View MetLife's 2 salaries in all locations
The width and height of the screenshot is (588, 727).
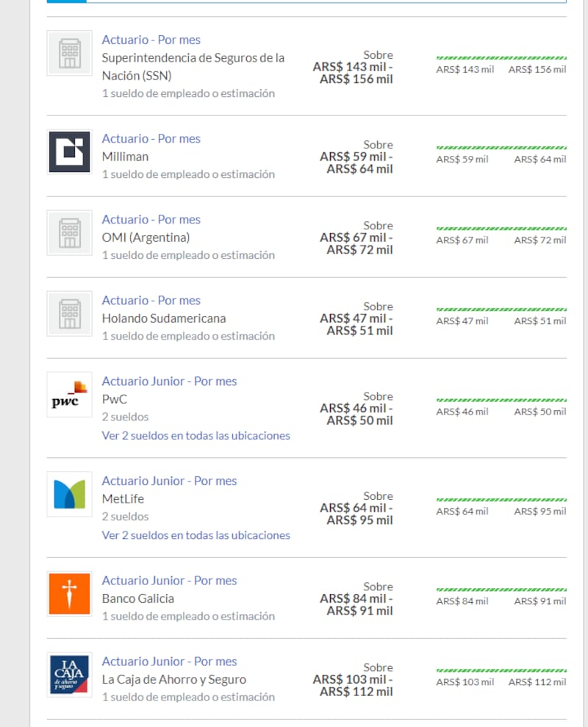(x=196, y=535)
